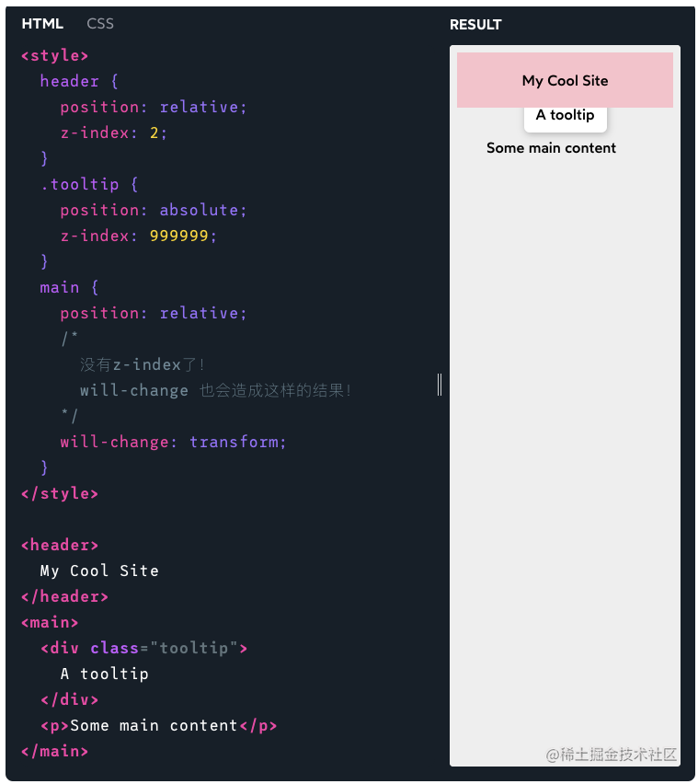
Task: Click the 'will-change: transform;' code line
Action: click(x=173, y=442)
